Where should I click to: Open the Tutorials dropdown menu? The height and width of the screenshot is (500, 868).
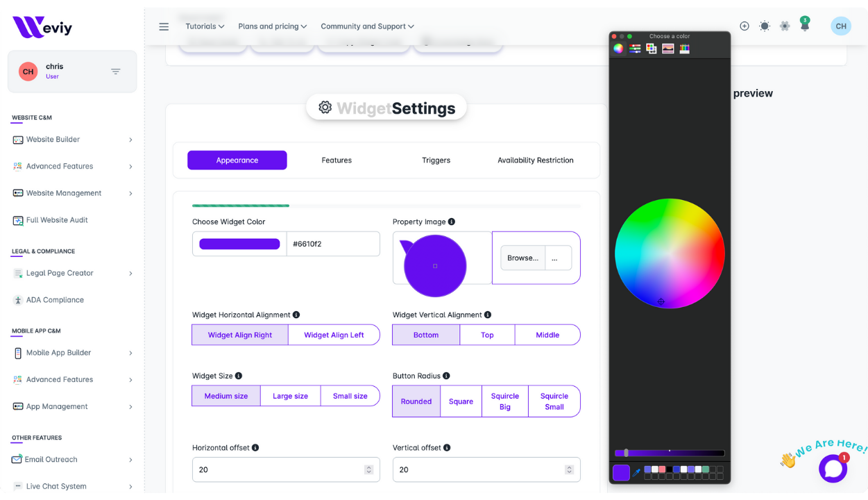205,26
